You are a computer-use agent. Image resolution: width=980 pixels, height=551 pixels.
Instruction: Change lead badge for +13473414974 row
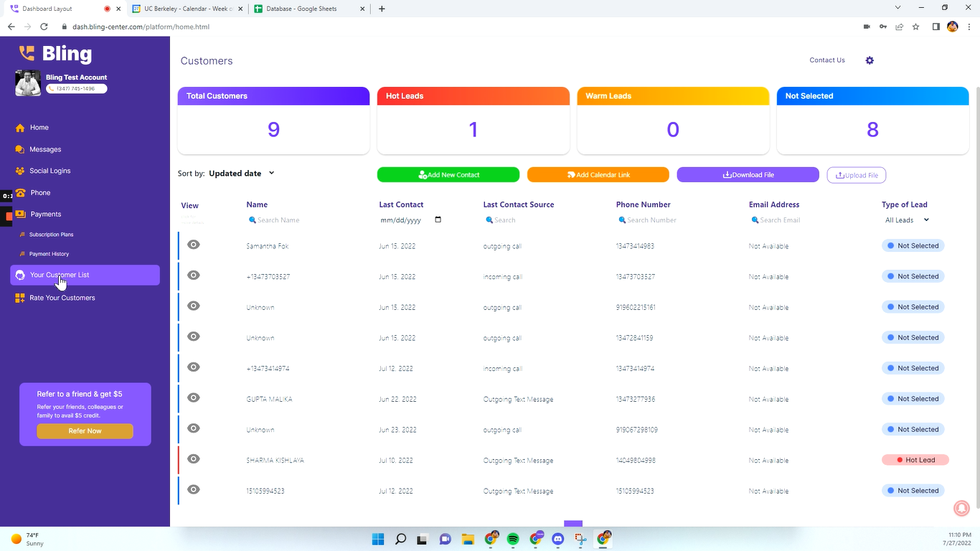pyautogui.click(x=913, y=368)
